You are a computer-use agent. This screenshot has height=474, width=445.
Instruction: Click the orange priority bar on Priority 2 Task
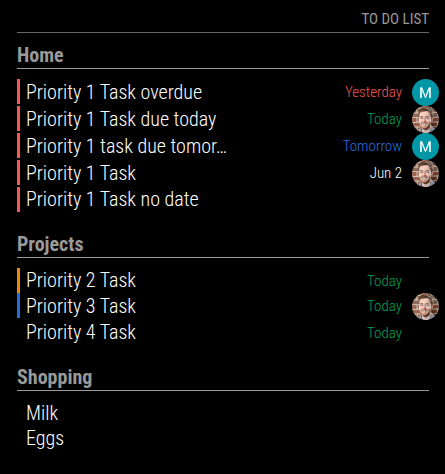[x=18, y=280]
